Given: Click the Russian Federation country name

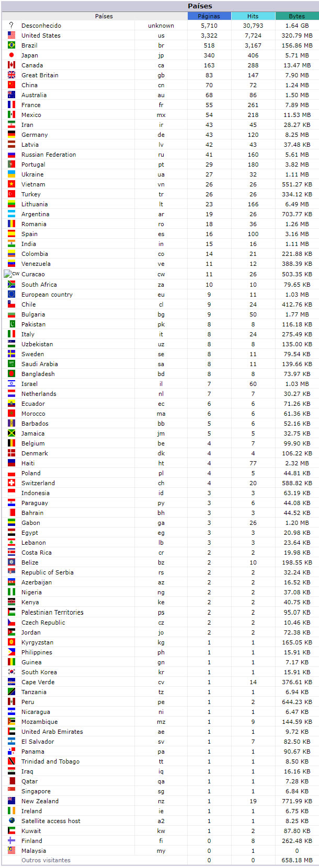Looking at the screenshot, I should point(49,155).
